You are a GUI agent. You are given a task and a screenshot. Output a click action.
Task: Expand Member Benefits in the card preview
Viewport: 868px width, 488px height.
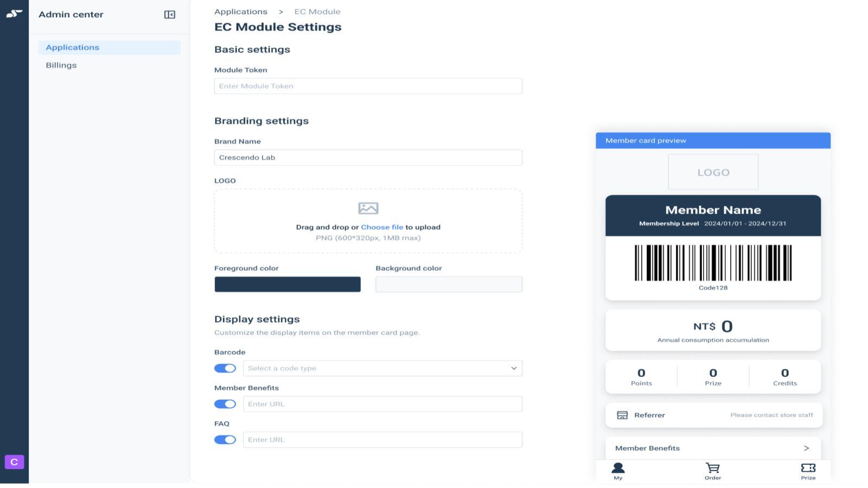tap(807, 448)
